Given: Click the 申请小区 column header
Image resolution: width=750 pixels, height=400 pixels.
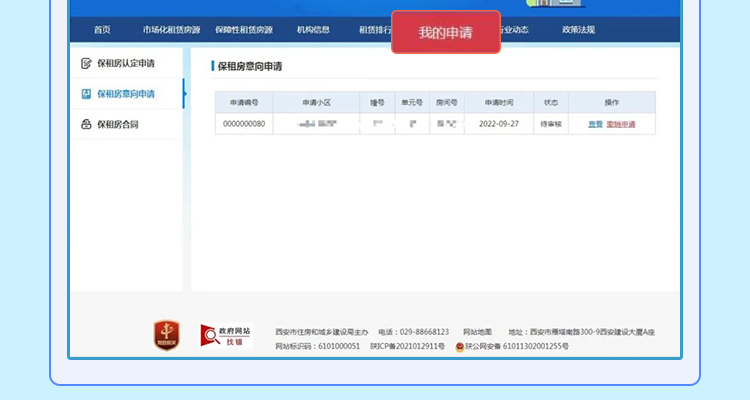Looking at the screenshot, I should point(316,102).
